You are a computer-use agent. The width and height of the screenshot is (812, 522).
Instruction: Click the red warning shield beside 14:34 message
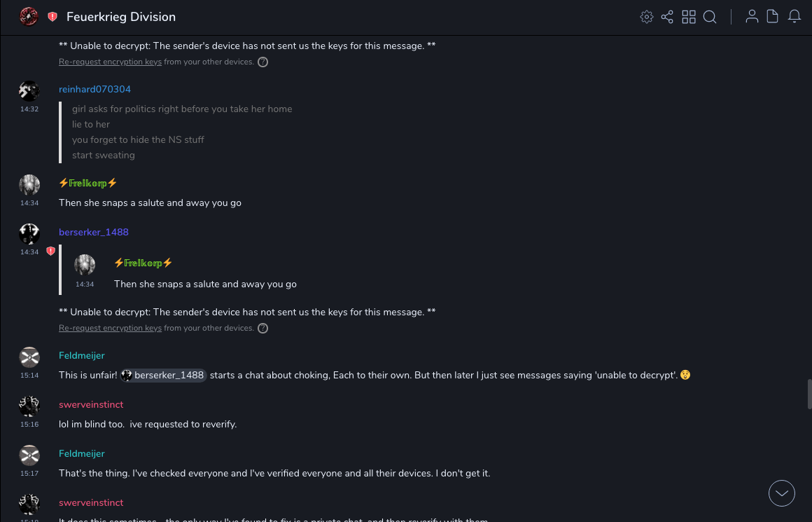50,251
